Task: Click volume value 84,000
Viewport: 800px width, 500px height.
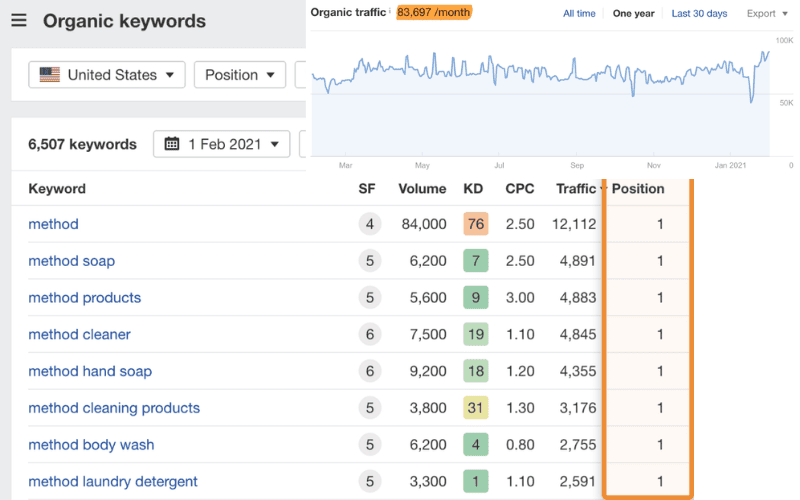Action: 424,224
